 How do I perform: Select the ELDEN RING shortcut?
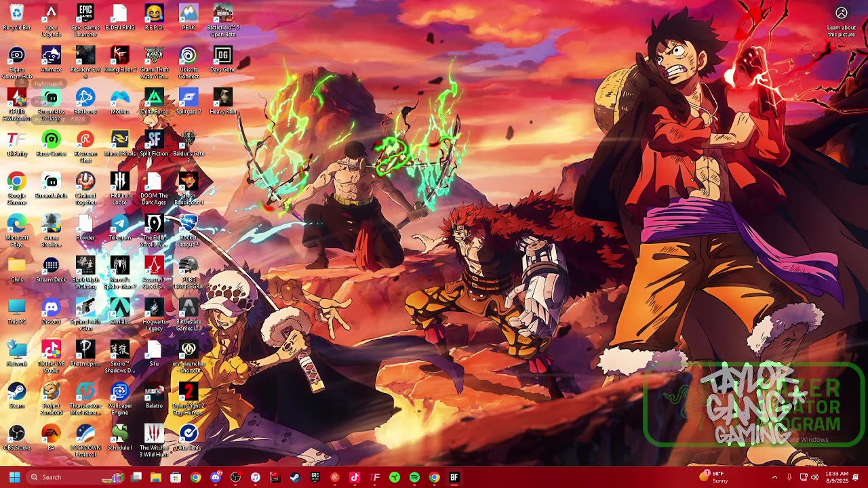coord(120,18)
